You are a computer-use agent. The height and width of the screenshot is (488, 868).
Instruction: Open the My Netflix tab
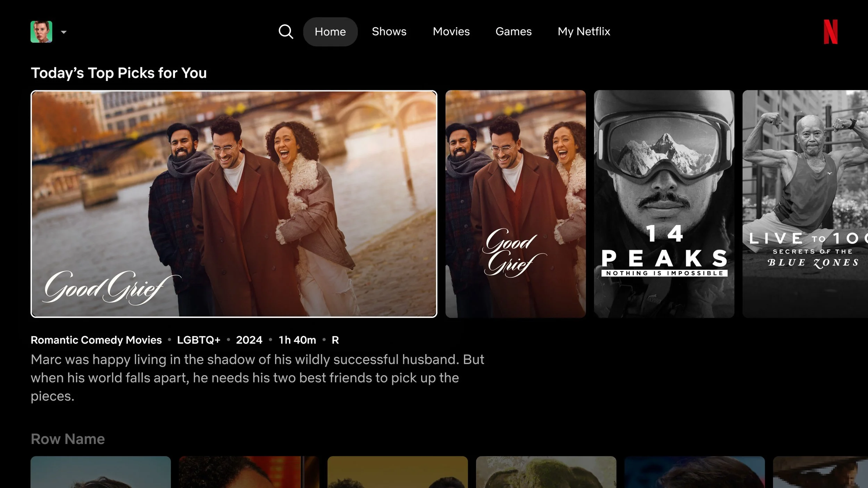(x=584, y=32)
